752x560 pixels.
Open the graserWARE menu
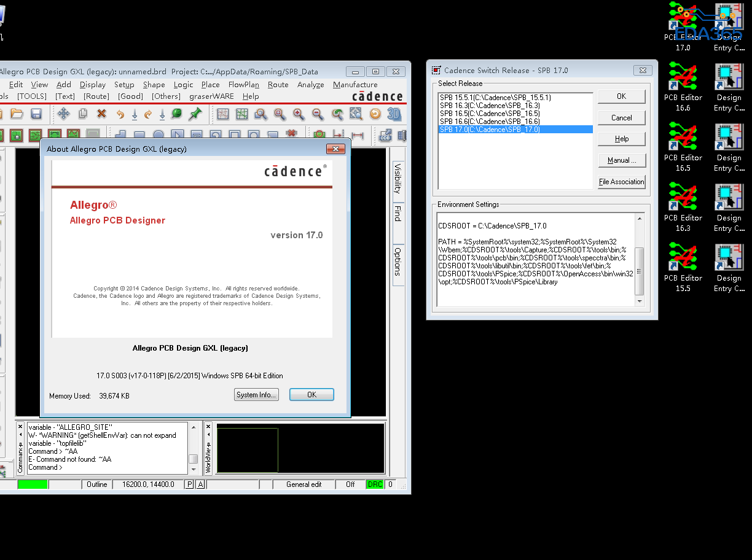tap(211, 96)
